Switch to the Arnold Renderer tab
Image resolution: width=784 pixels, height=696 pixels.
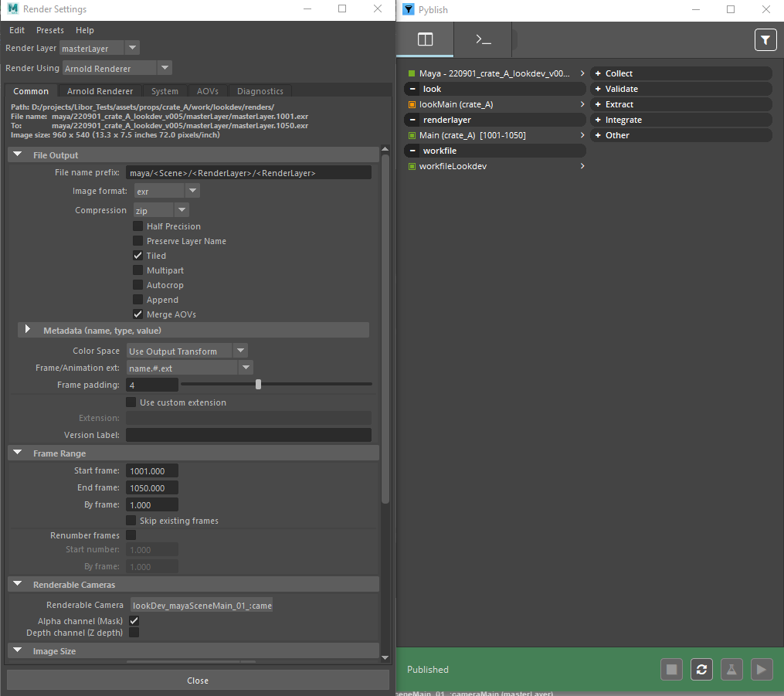100,91
